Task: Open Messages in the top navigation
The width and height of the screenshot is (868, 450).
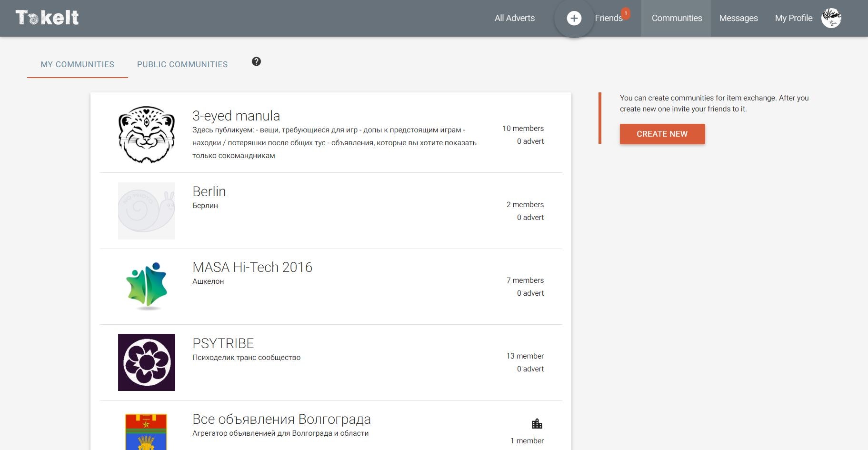Action: click(738, 18)
